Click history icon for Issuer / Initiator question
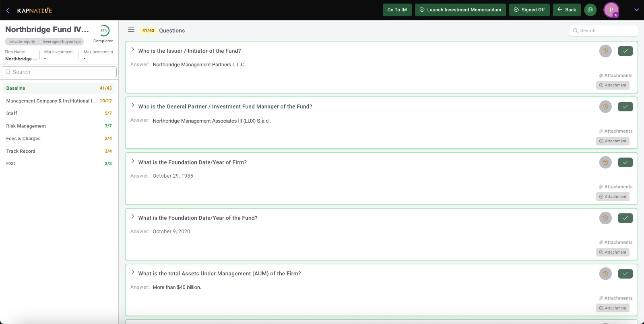Image resolution: width=644 pixels, height=324 pixels. click(x=605, y=51)
